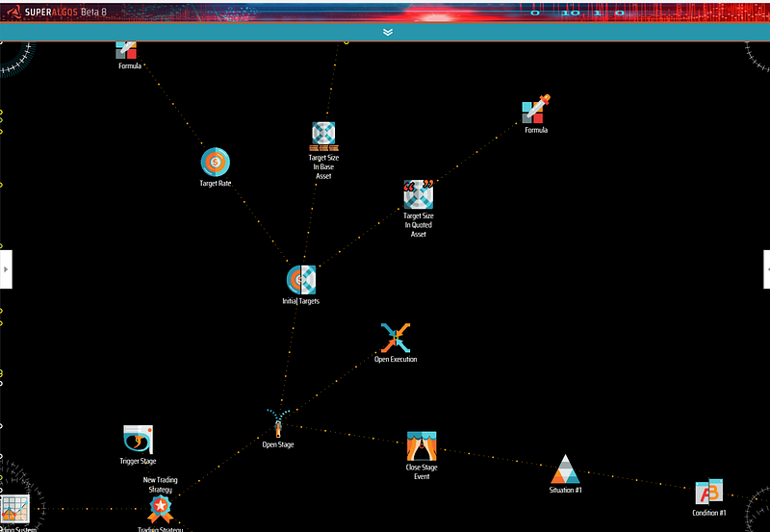Click the Formula node near top left
This screenshot has height=532, width=770.
click(x=126, y=50)
